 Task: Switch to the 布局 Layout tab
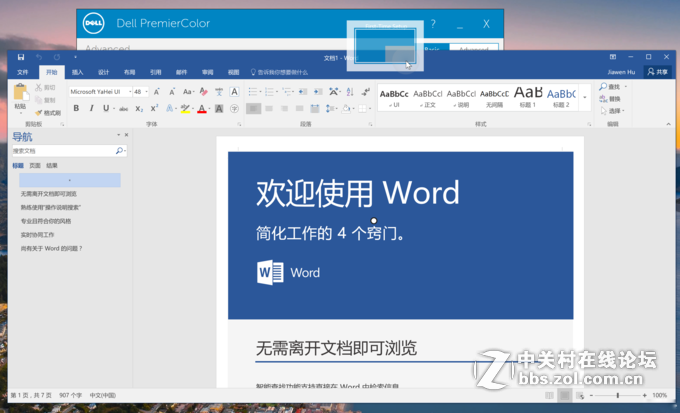(130, 72)
